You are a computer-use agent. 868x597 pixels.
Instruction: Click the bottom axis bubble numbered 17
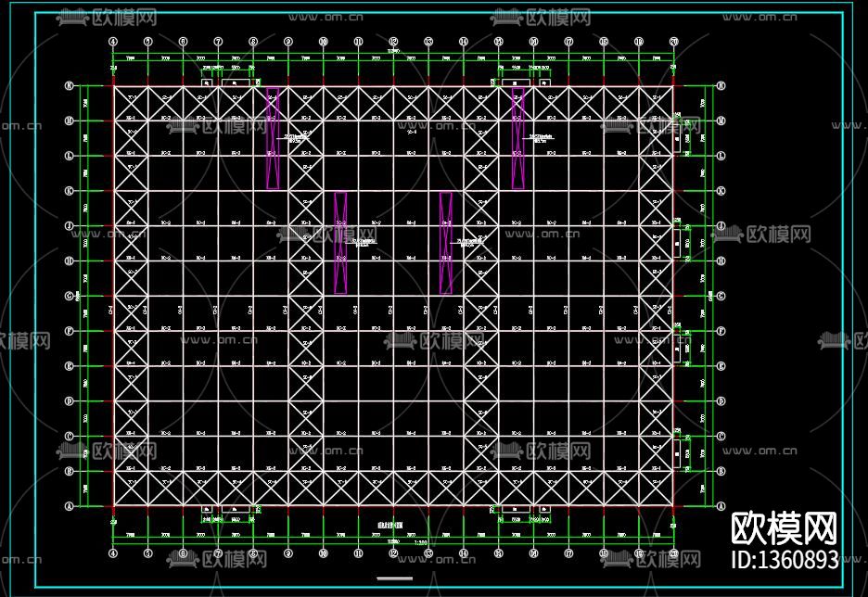pos(568,553)
